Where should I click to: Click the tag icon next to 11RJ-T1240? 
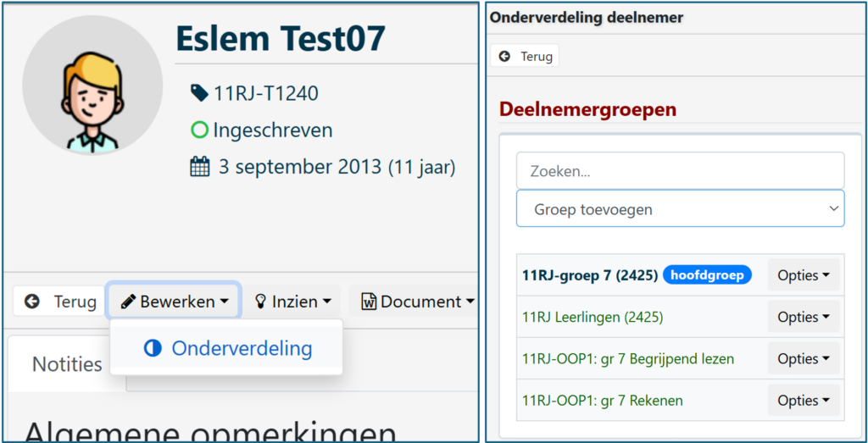point(198,93)
